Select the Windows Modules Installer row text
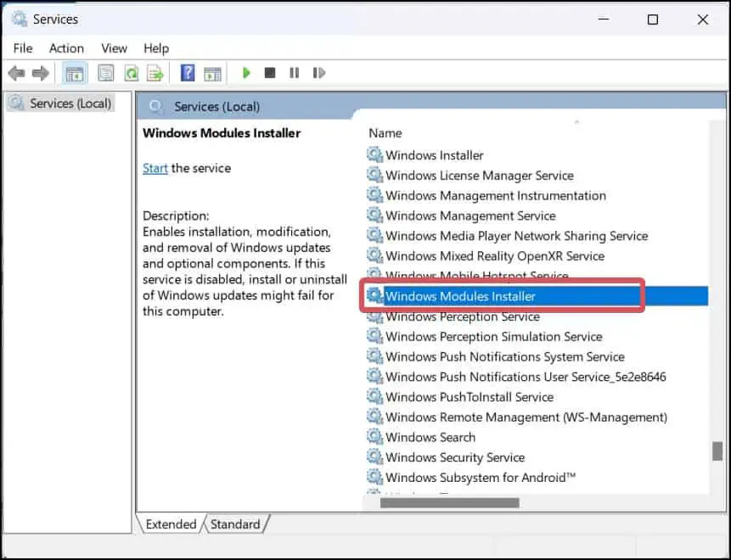731x560 pixels. (x=461, y=296)
